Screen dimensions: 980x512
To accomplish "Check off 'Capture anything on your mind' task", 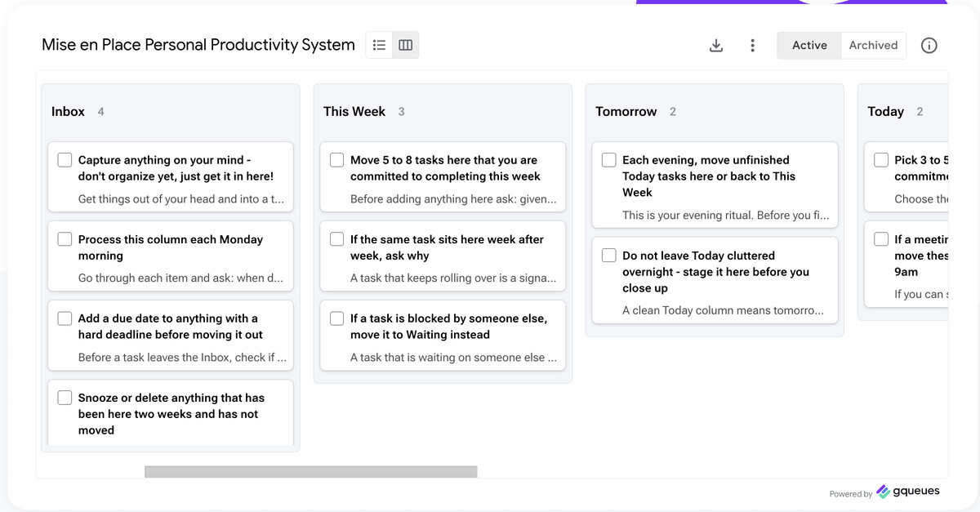I will 65,160.
